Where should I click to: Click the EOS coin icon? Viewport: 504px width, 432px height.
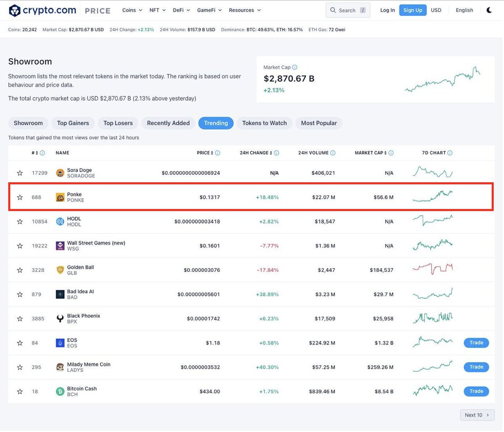coord(60,343)
